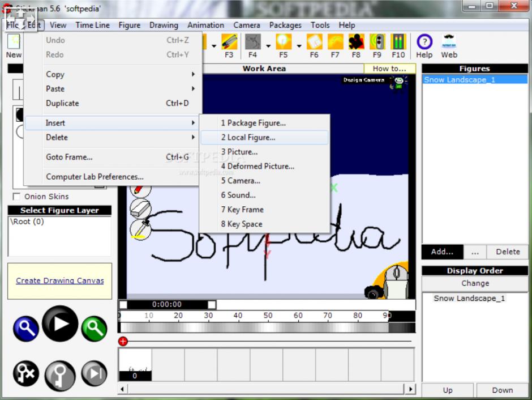
Task: Open the View menu
Action: coord(58,25)
